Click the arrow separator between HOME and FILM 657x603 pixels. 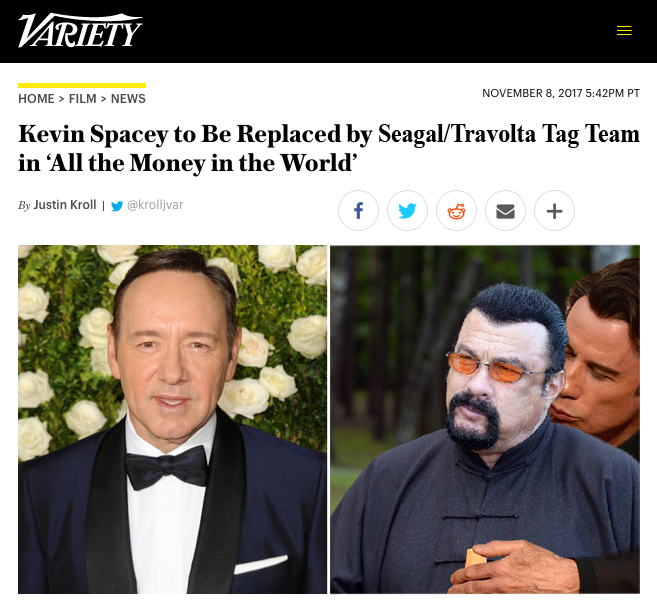tap(62, 99)
